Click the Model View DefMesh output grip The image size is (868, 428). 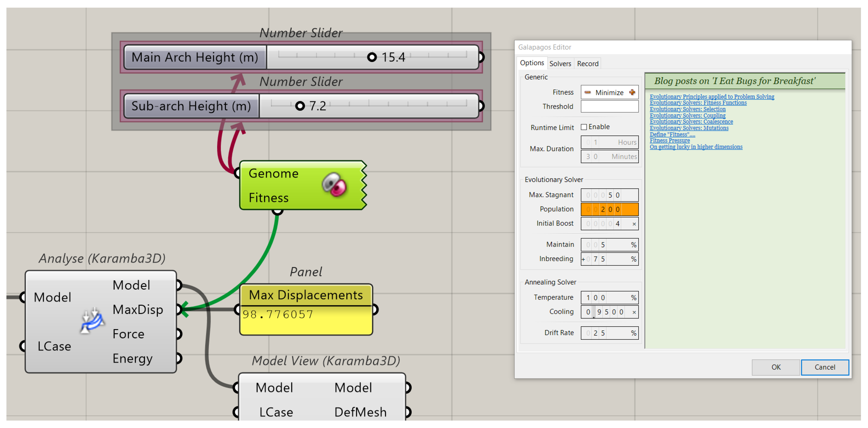(x=408, y=412)
